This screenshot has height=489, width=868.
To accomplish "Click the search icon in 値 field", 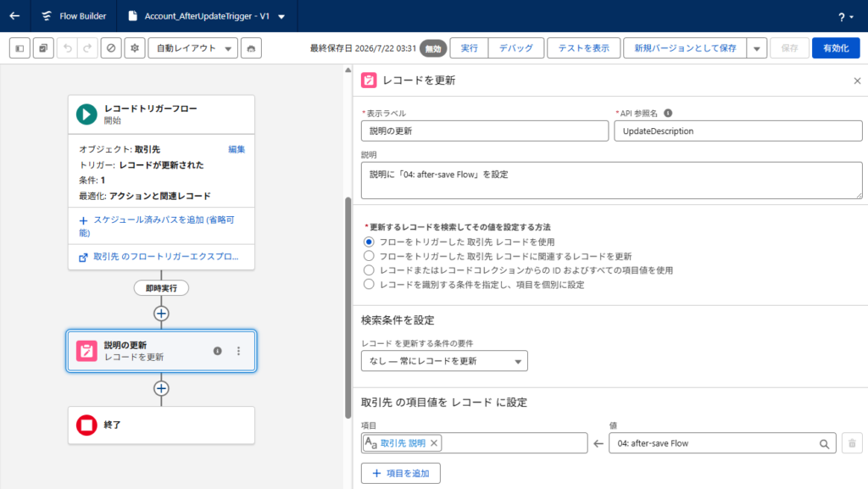I will click(x=824, y=443).
